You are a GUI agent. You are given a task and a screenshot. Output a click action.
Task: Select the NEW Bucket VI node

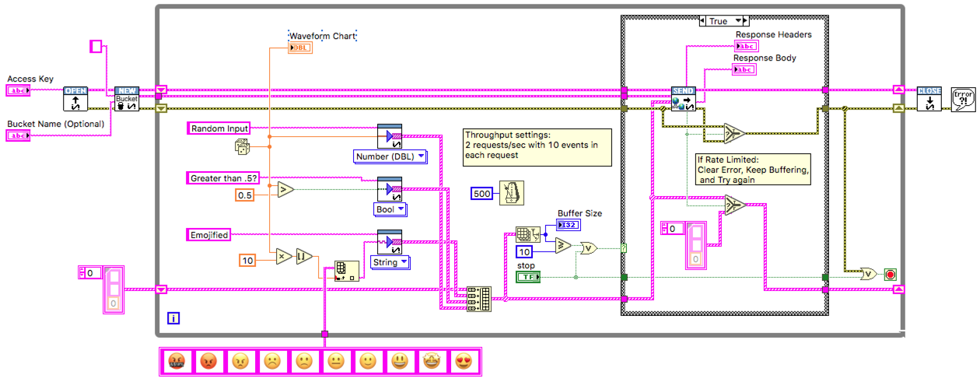126,99
